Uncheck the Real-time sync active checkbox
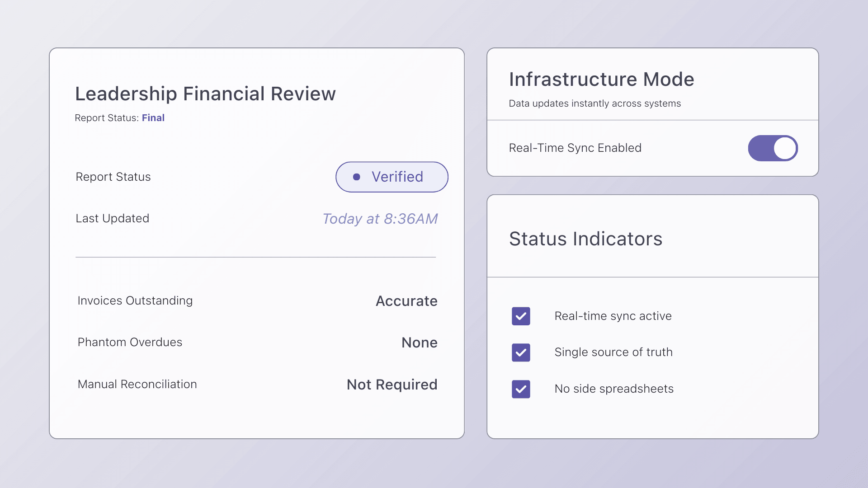Screen dimensions: 868x488 (521, 316)
